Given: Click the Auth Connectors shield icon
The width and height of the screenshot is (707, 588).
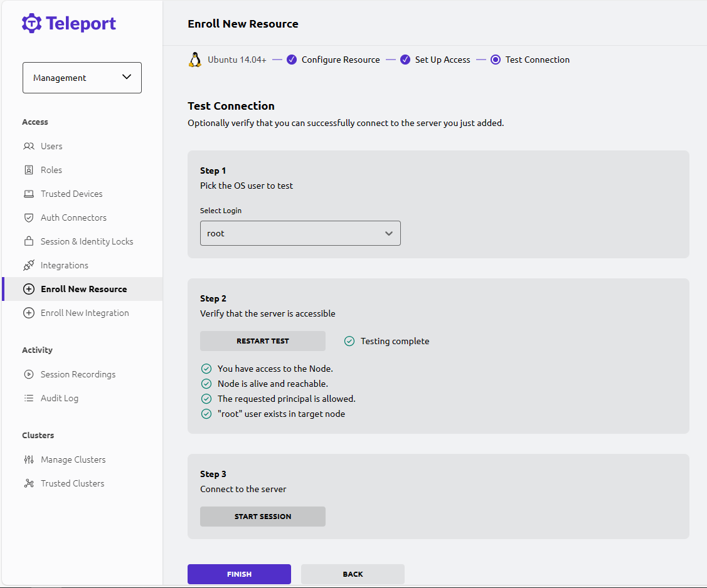Looking at the screenshot, I should point(29,218).
